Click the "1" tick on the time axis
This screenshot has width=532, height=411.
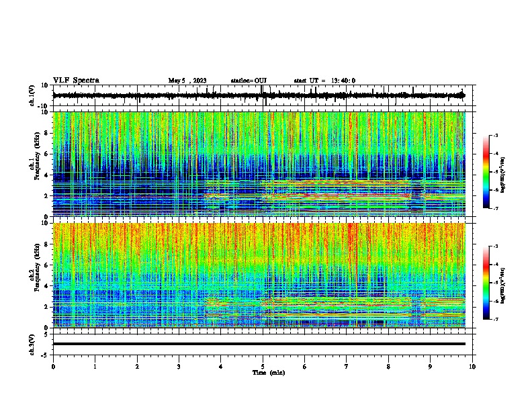(95, 367)
